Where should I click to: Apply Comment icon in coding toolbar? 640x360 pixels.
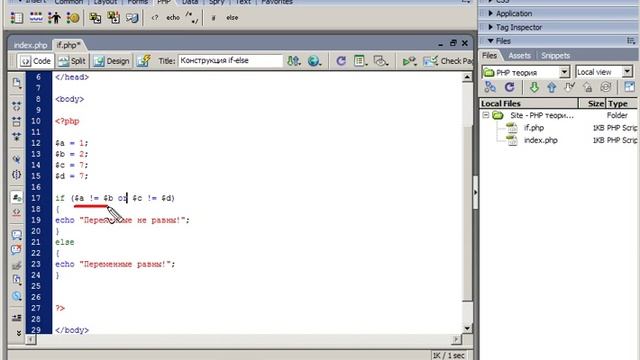point(16,235)
